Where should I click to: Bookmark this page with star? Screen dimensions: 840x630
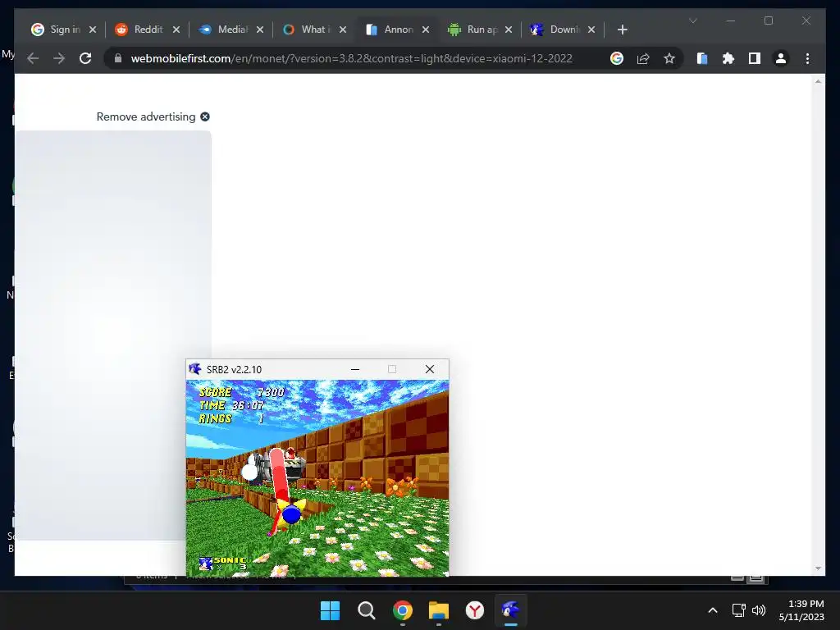[669, 58]
